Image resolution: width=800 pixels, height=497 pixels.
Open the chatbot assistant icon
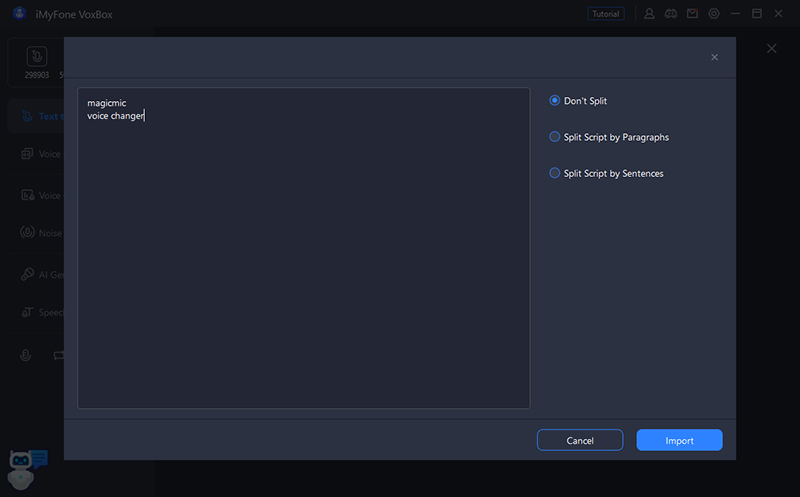pyautogui.click(x=26, y=469)
